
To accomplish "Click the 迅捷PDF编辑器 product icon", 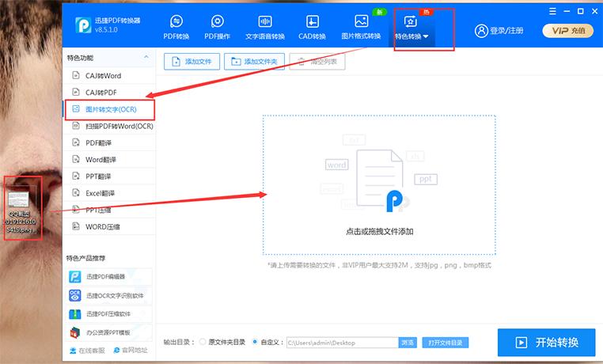I will click(75, 277).
